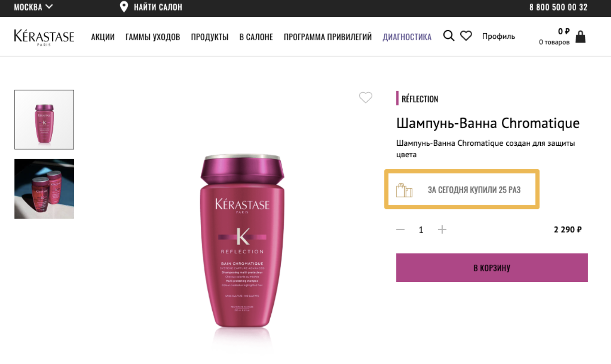Image resolution: width=611 pixels, height=364 pixels.
Task: Select the first single-bottle thumbnail
Action: [44, 120]
